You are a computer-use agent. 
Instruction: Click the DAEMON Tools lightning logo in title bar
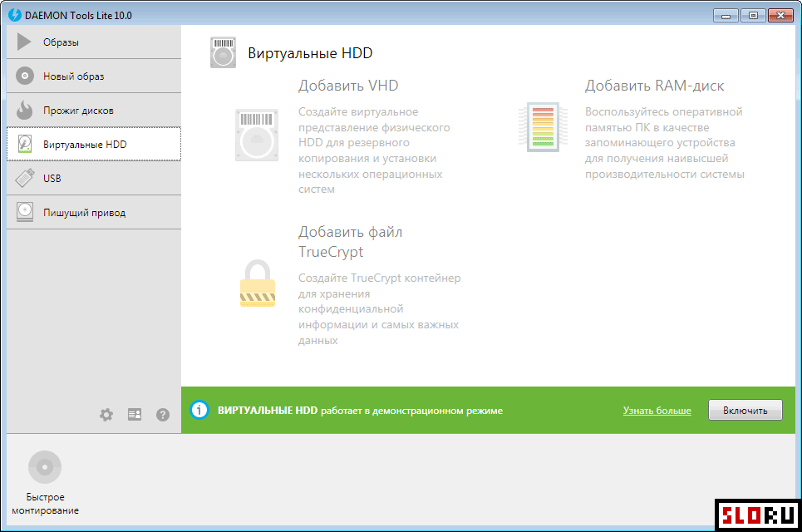15,15
